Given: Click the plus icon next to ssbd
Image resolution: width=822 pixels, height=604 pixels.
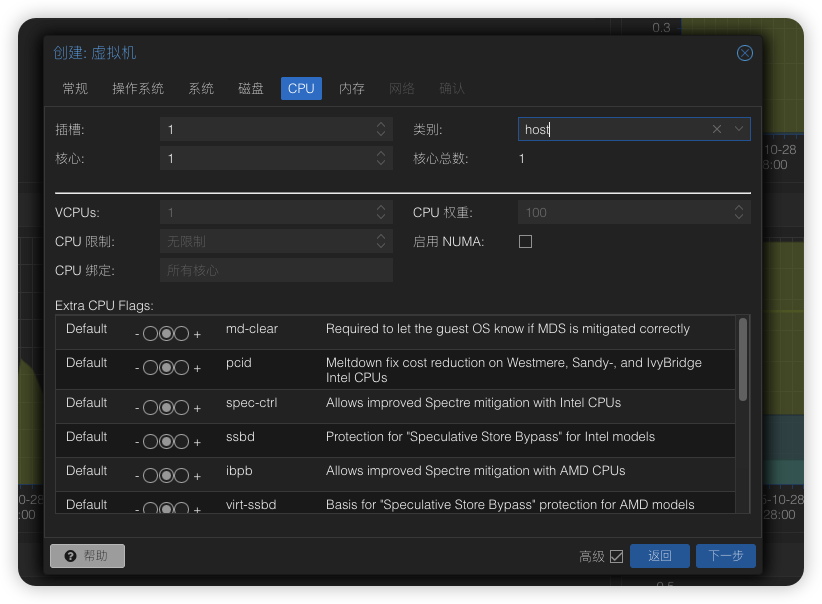Looking at the screenshot, I should click(197, 442).
